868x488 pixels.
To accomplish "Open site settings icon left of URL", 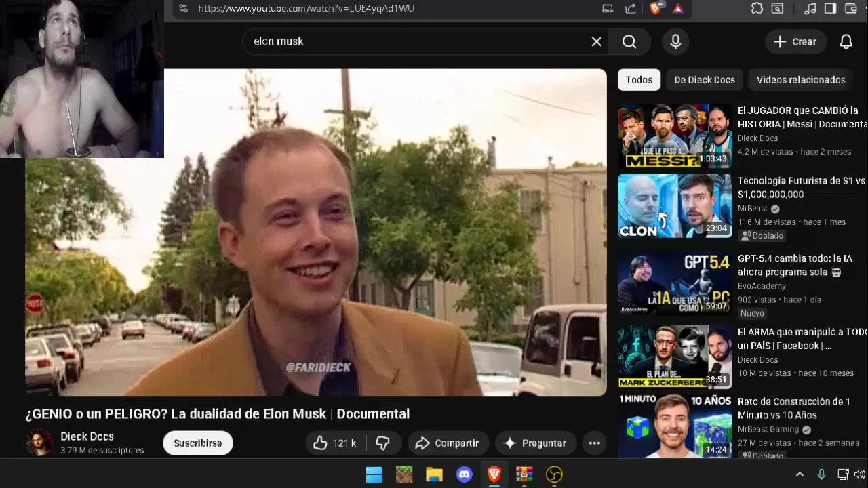I will 183,8.
